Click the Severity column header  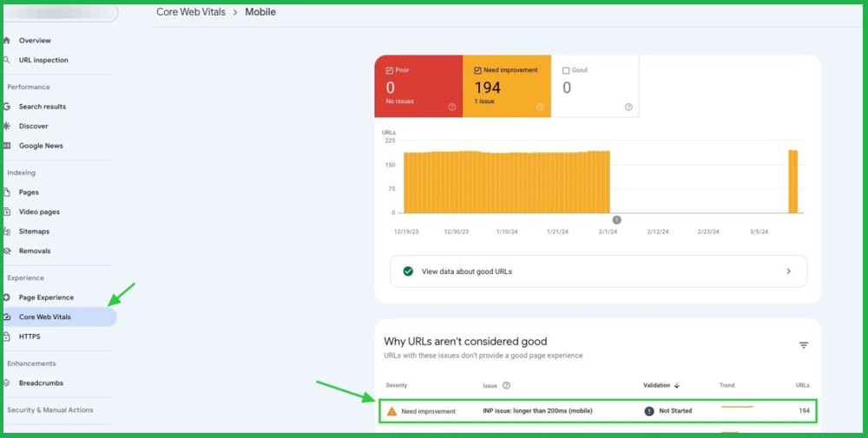[x=397, y=385]
